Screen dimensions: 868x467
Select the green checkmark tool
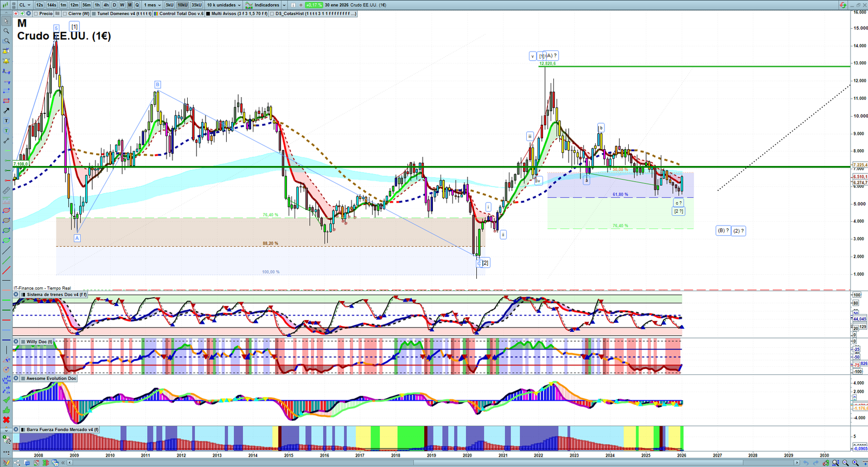click(x=6, y=400)
